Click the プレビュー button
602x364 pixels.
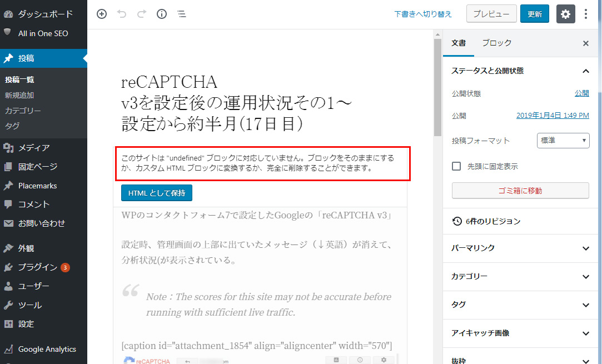click(491, 14)
